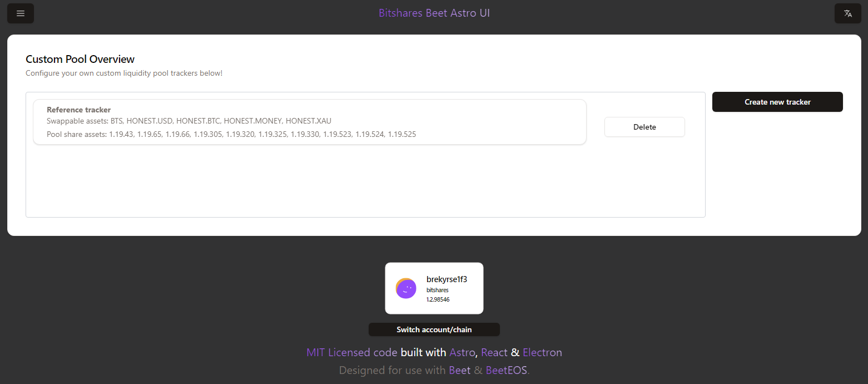This screenshot has height=384, width=868.
Task: Open the Electron link in footer
Action: [x=542, y=352]
